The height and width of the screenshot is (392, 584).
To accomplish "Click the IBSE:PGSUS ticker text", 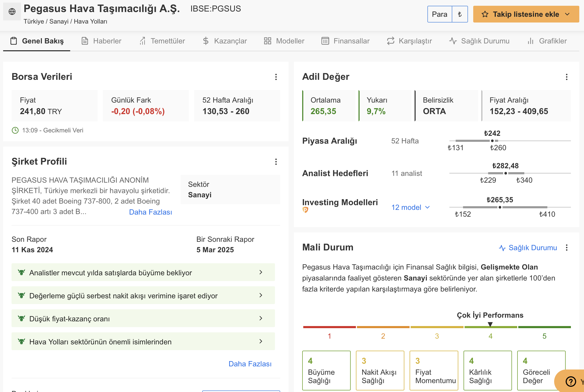I will click(x=216, y=9).
